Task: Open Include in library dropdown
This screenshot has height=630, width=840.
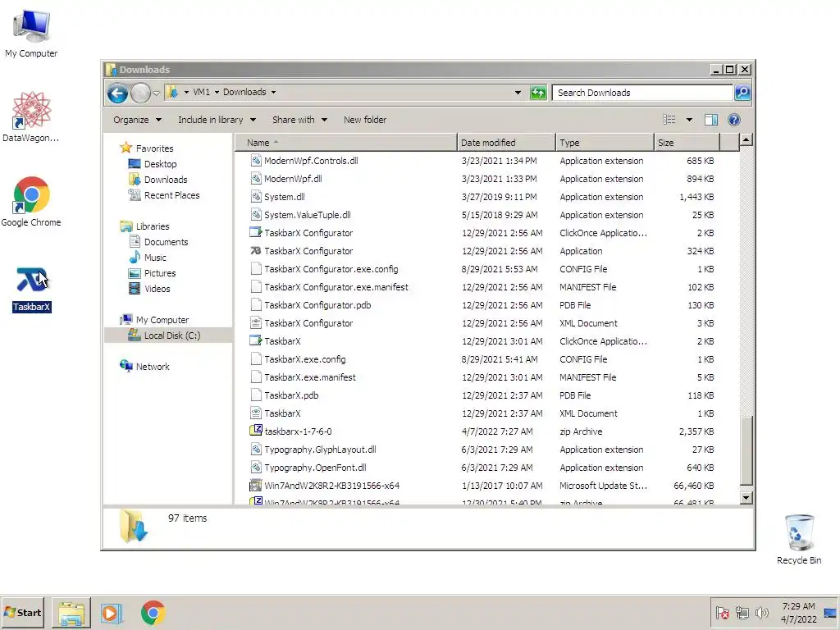Action: (217, 120)
